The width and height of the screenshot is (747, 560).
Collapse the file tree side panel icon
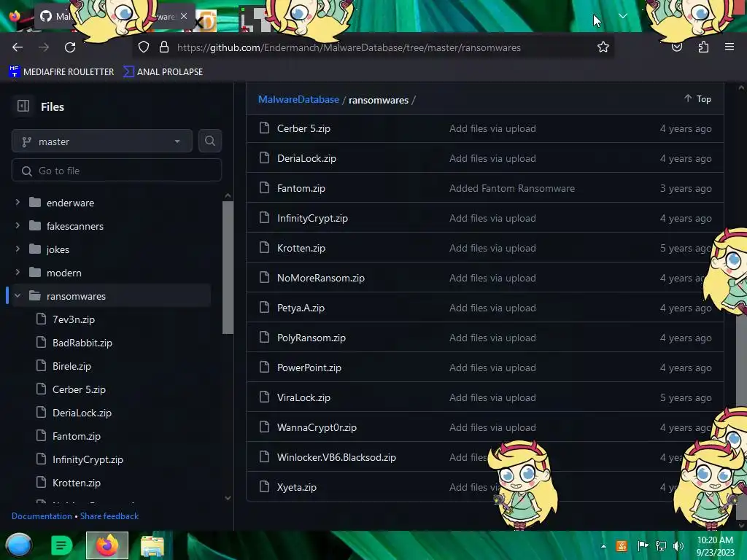[x=23, y=106]
